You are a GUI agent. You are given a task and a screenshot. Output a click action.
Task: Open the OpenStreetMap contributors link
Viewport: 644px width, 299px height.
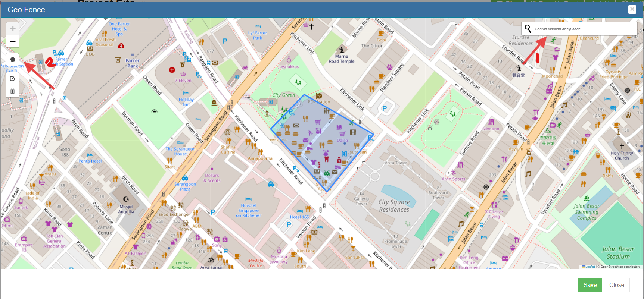pos(620,267)
